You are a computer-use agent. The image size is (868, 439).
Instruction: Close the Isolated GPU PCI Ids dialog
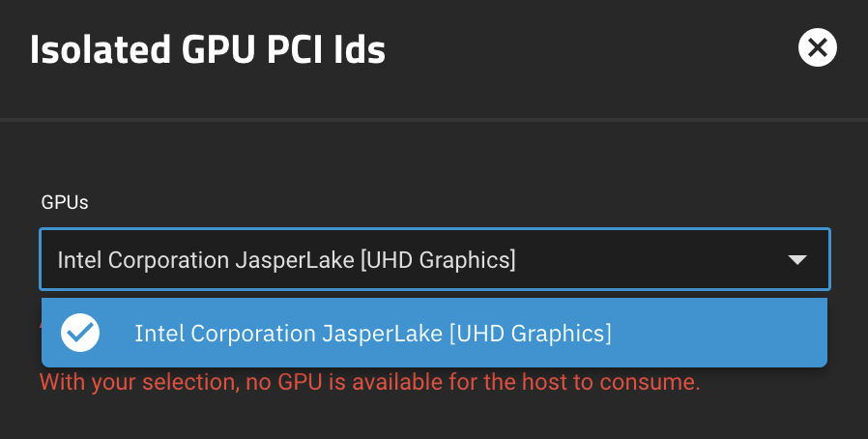(817, 47)
